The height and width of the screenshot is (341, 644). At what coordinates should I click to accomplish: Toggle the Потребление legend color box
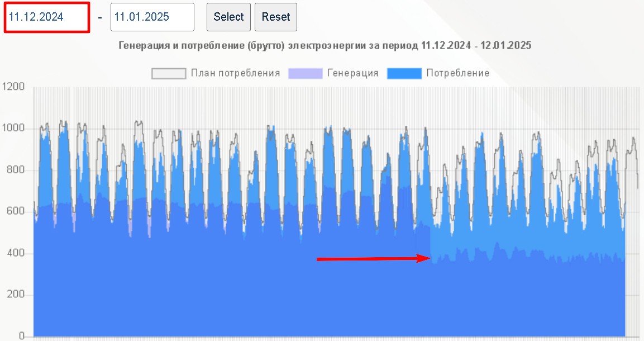click(404, 73)
